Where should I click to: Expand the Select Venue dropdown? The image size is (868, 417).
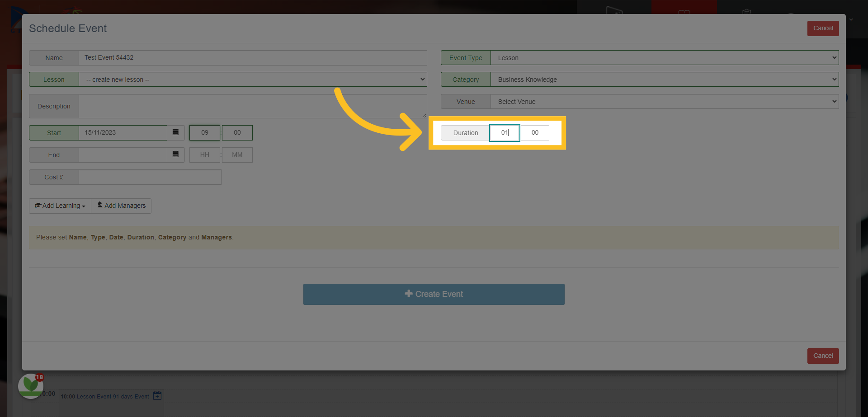665,102
